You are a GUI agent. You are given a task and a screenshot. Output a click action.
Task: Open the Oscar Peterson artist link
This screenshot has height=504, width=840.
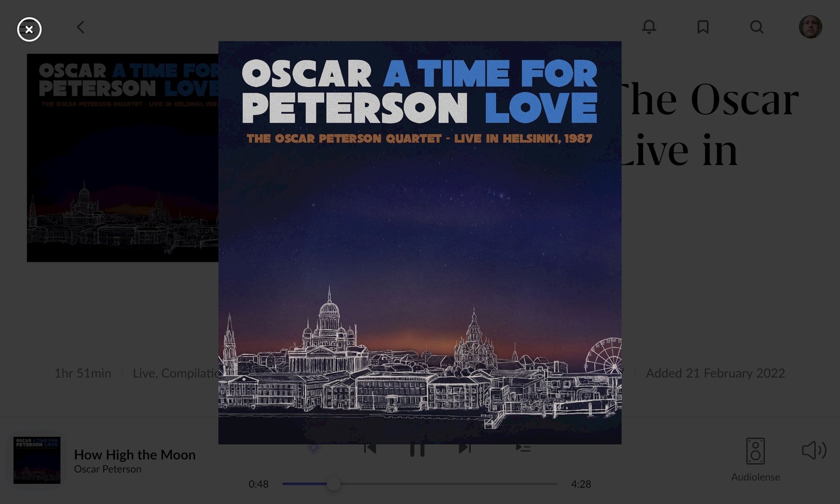108,469
